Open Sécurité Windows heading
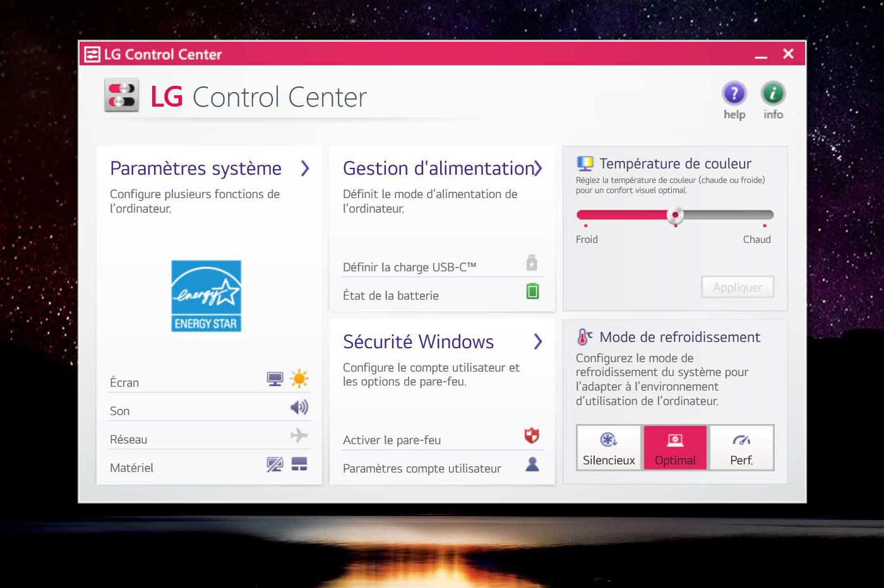Viewport: 884px width, 588px height. (x=418, y=342)
